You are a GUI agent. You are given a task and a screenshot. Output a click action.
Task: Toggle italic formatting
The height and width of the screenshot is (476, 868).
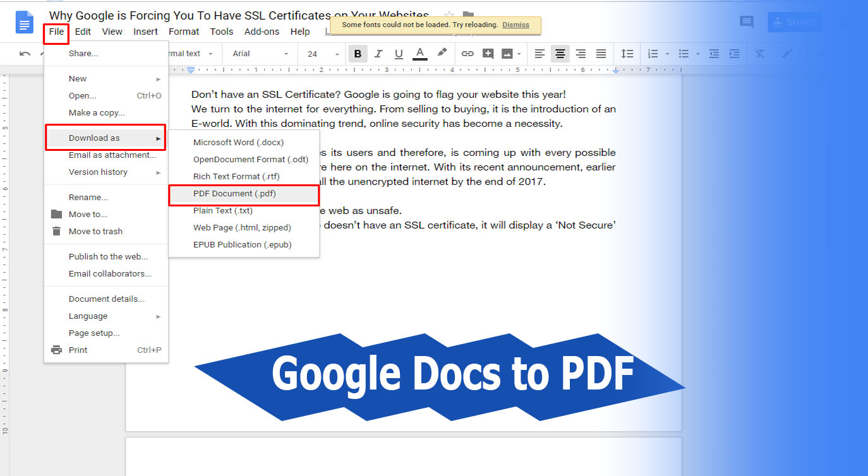pos(378,54)
